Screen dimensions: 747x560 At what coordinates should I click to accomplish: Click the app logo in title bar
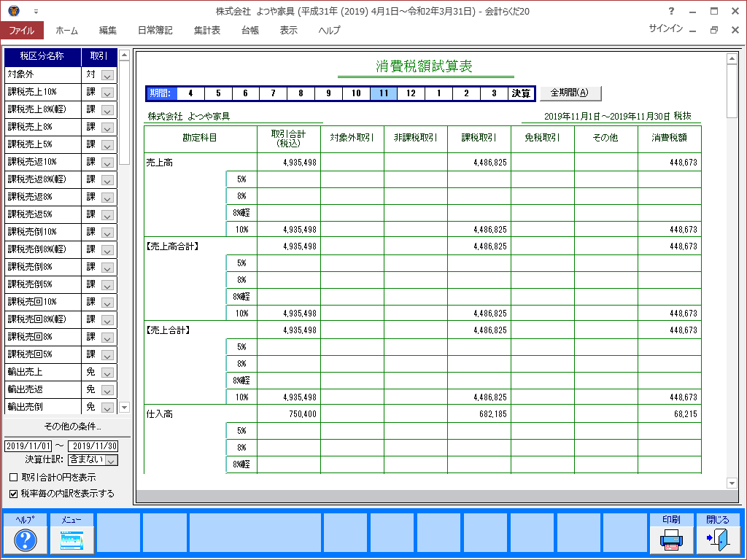[13, 10]
